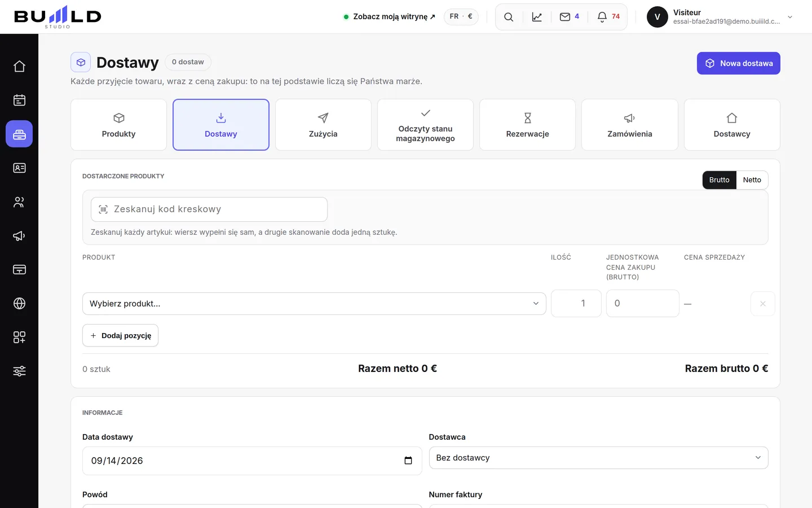Open the Bez dostawcy supplier dropdown
The width and height of the screenshot is (812, 508).
(598, 458)
